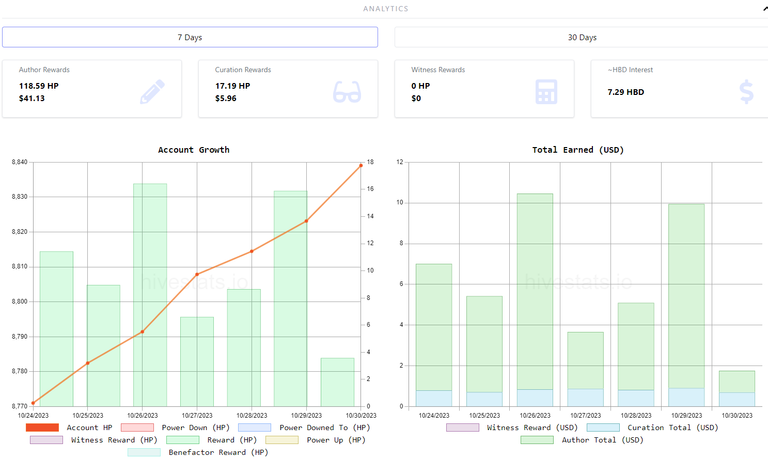Click the 7.29 HBD interest value
Viewport: 768px width, 463px height.
point(625,92)
